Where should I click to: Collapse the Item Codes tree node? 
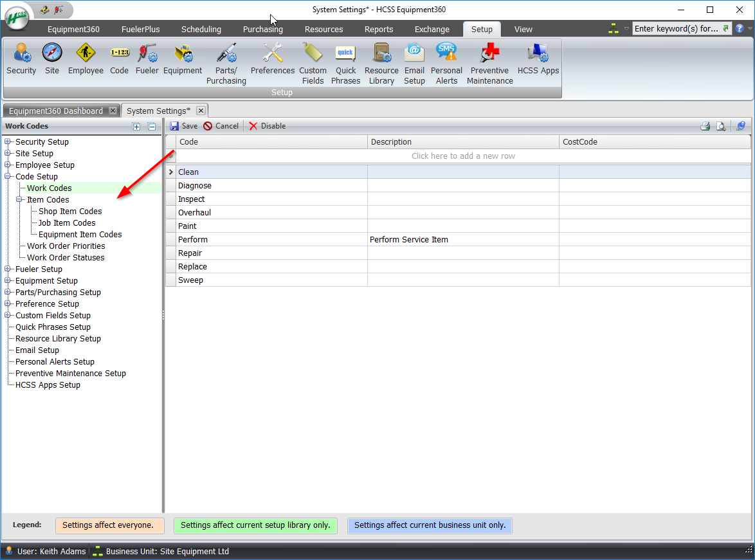coord(19,199)
